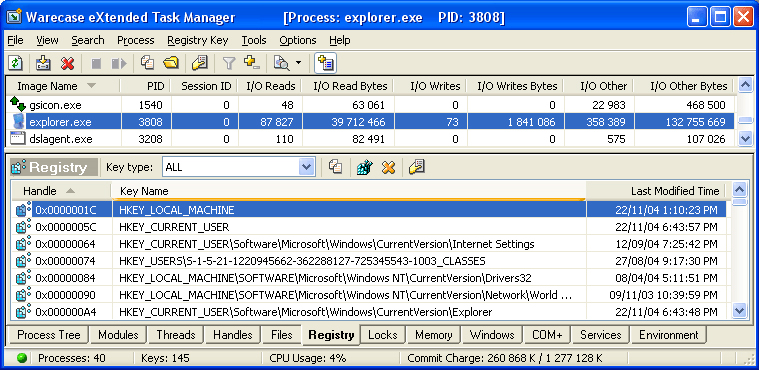The width and height of the screenshot is (759, 370).
Task: Click the magnifier find icon in toolbar
Action: click(281, 63)
